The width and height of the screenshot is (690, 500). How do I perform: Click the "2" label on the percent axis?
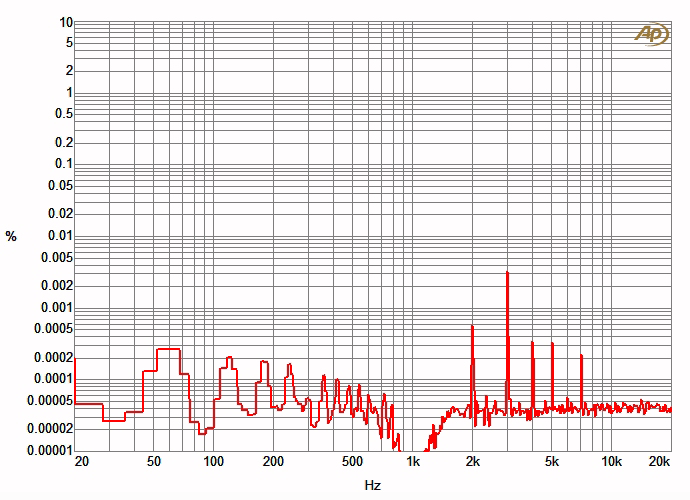[70, 70]
